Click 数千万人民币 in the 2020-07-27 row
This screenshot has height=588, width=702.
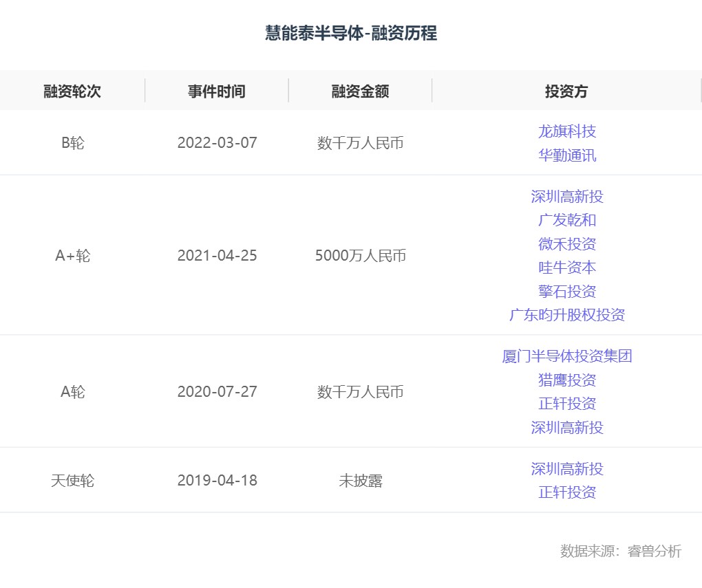click(x=361, y=392)
